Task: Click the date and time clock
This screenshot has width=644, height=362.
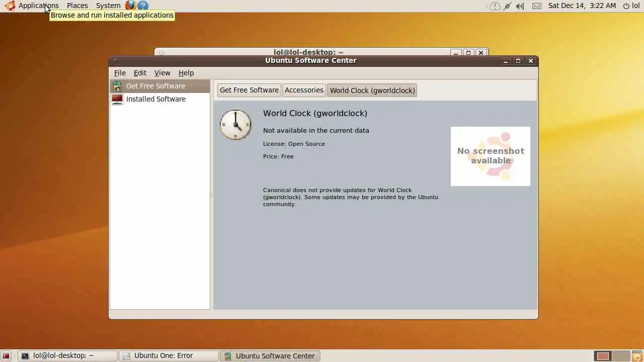Action: click(x=582, y=6)
